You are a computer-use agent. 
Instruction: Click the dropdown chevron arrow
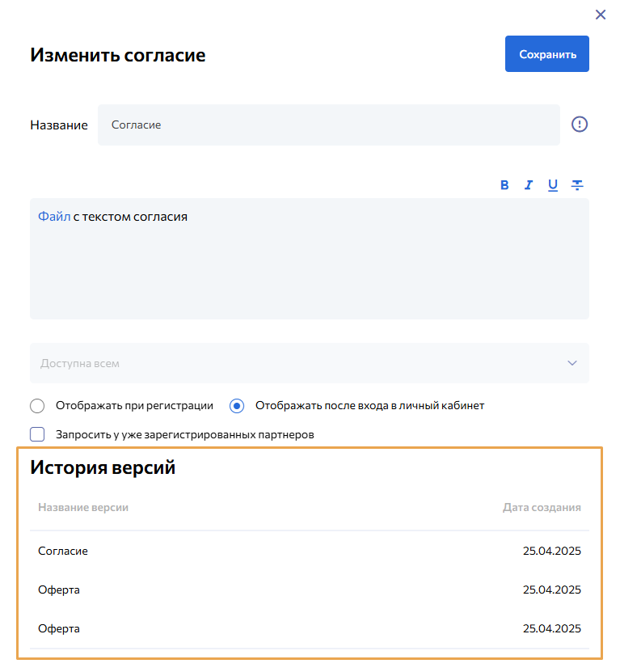572,363
